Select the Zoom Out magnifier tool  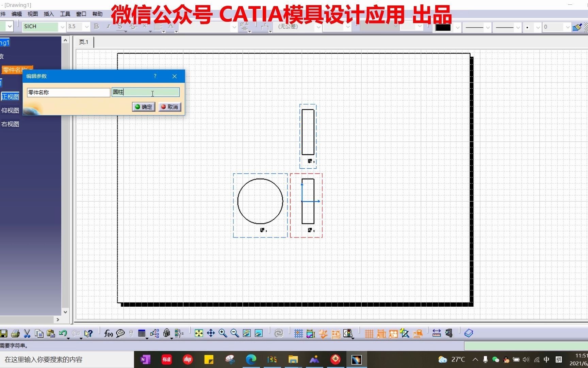[x=234, y=333]
